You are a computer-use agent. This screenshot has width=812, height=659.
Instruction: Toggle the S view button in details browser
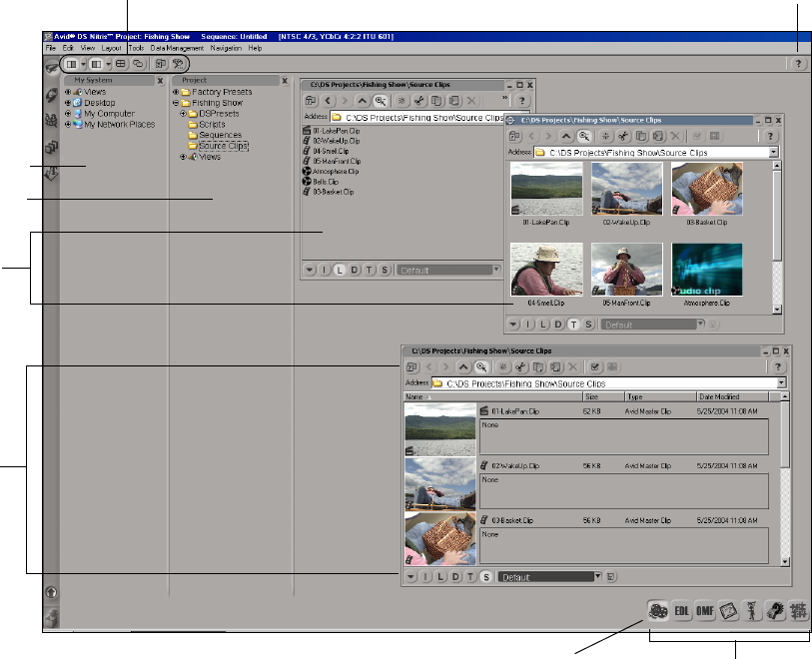pos(485,577)
